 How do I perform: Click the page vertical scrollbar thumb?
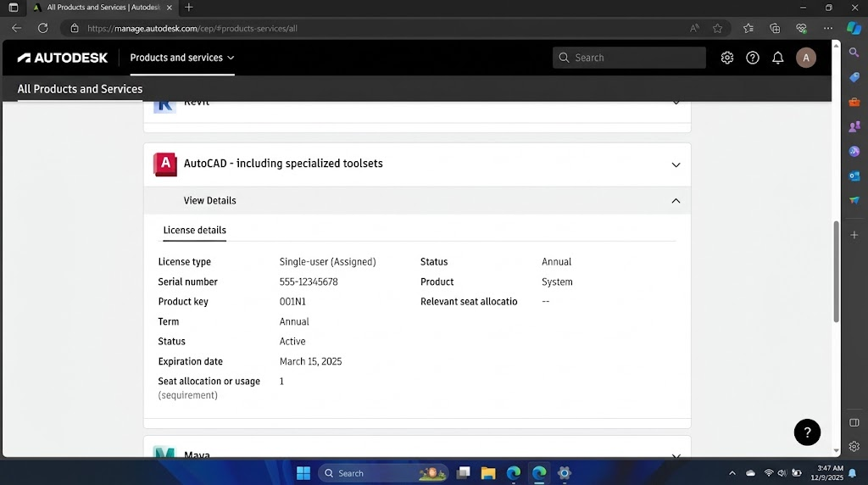point(836,271)
